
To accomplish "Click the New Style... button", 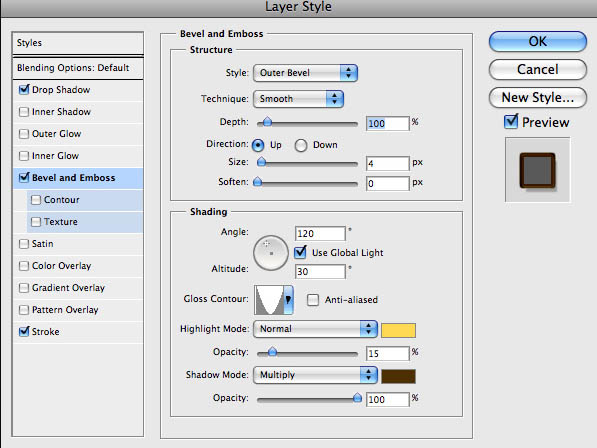I will (538, 97).
